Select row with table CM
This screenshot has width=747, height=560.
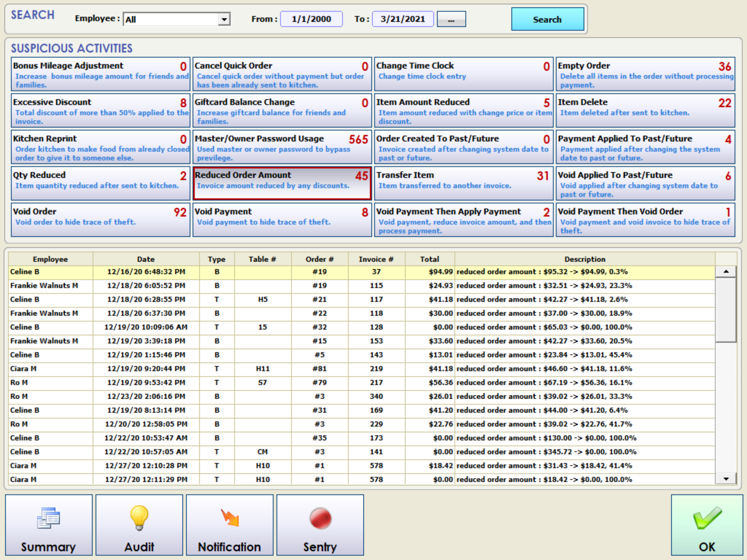click(362, 452)
